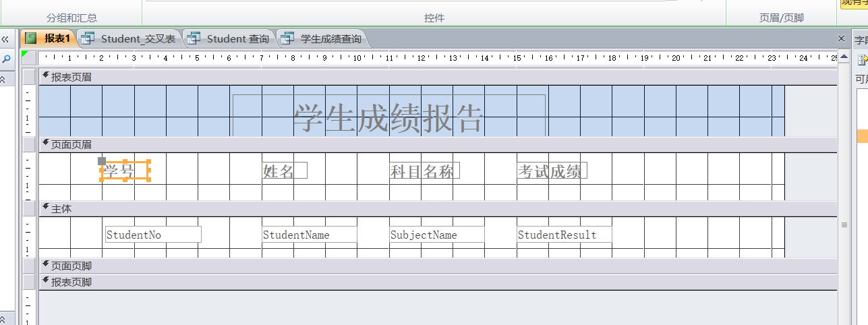The width and height of the screenshot is (868, 325).
Task: Click the report selector square with green corner
Action: (28, 57)
